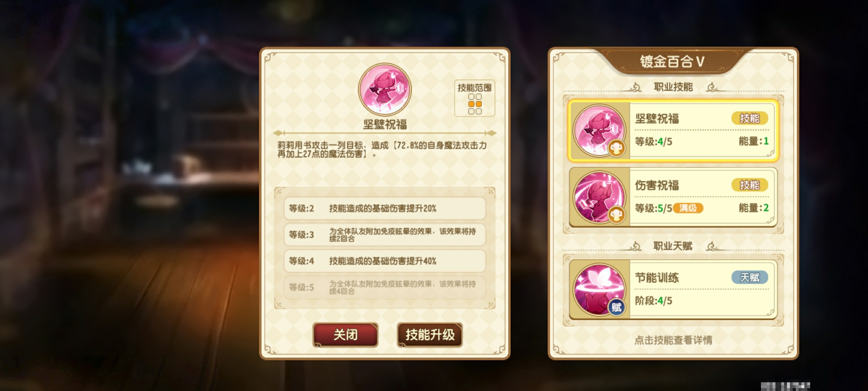Click the 赋 badge on 节能训练 icon
Image resolution: width=868 pixels, height=391 pixels.
616,307
